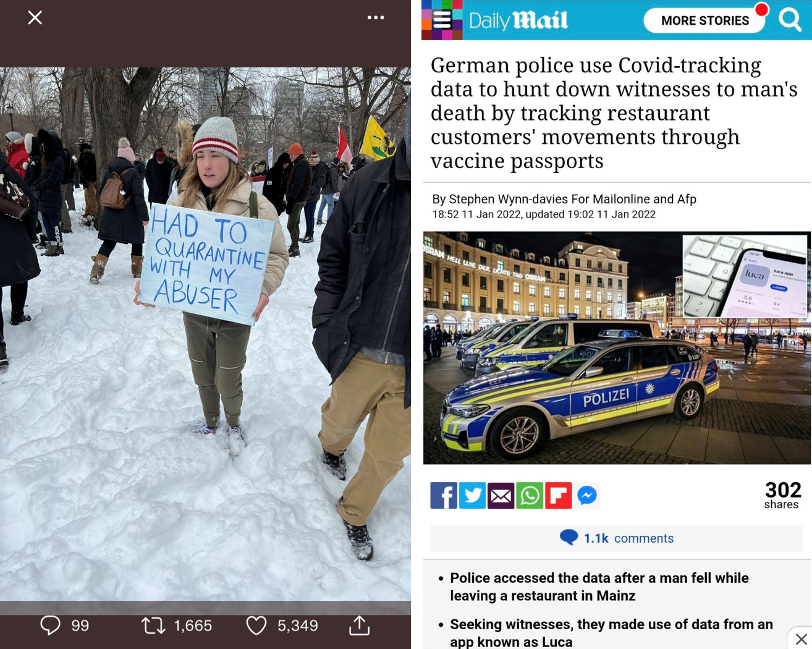Share article via Messenger icon
Viewport: 812px width, 649px height.
587,496
